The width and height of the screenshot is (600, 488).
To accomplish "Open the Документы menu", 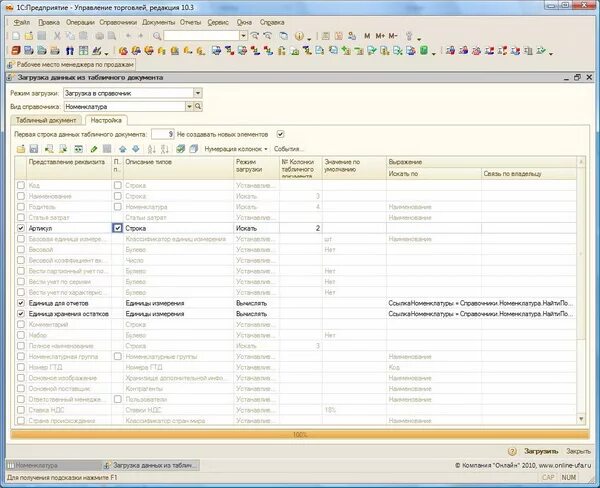I will (x=158, y=22).
